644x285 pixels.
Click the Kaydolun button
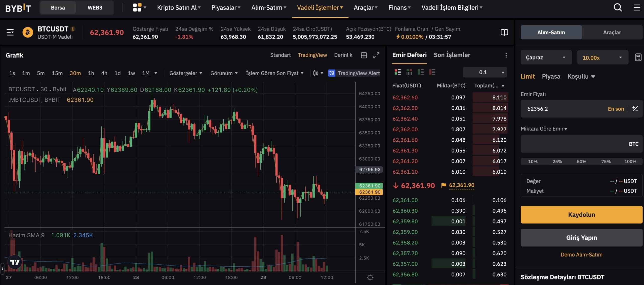pyautogui.click(x=581, y=215)
